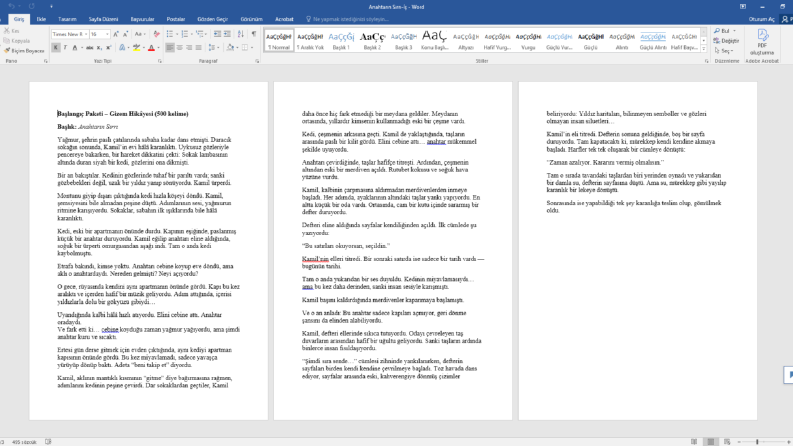Decrease paragraph indent
This screenshot has height=446, width=793.
pyautogui.click(x=217, y=34)
